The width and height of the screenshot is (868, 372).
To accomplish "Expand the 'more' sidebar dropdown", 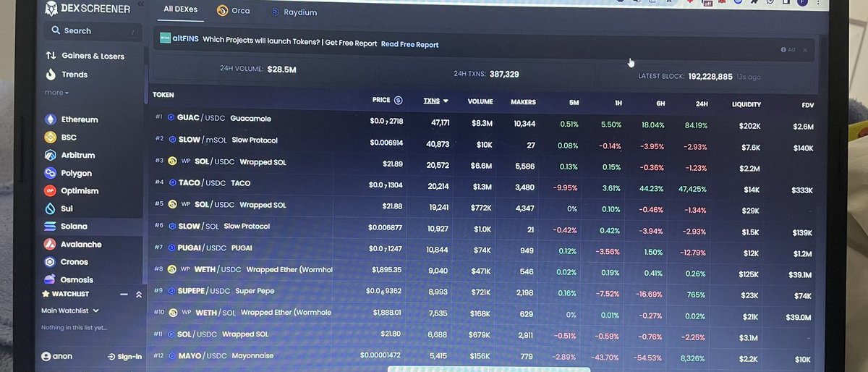I will click(x=56, y=93).
